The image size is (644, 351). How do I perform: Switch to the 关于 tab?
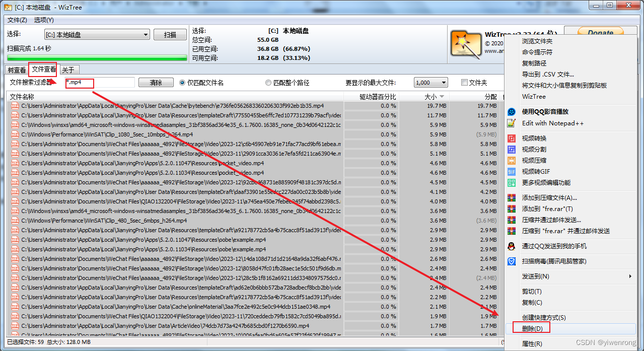tap(68, 70)
